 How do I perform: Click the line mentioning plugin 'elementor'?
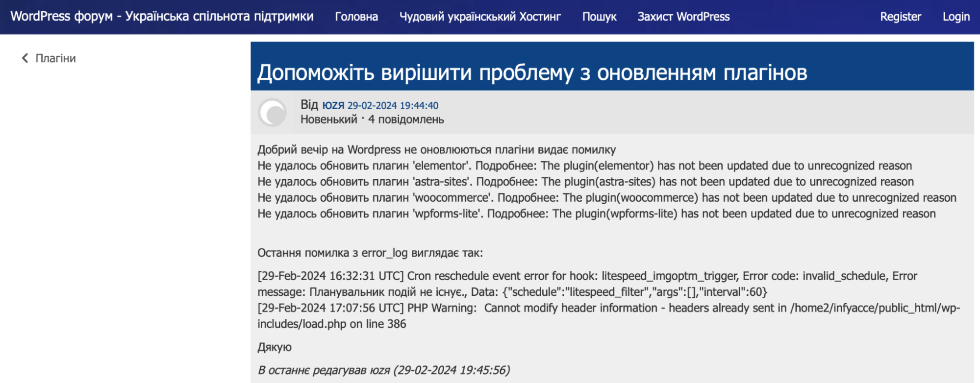click(584, 166)
